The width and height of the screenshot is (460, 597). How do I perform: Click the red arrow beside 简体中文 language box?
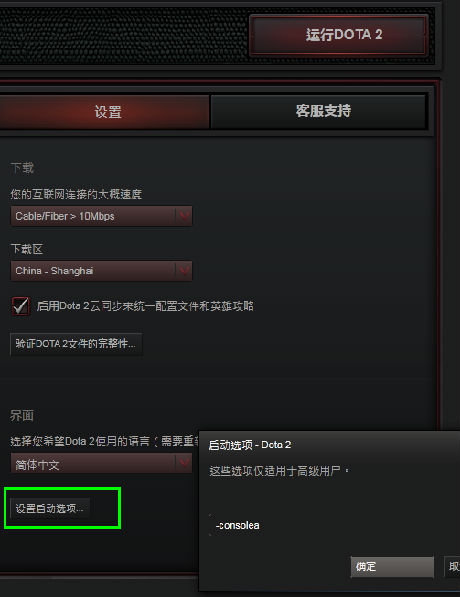(184, 463)
